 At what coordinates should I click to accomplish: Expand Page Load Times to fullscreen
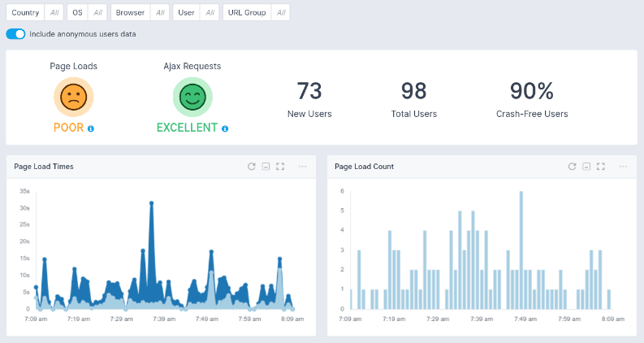click(280, 167)
